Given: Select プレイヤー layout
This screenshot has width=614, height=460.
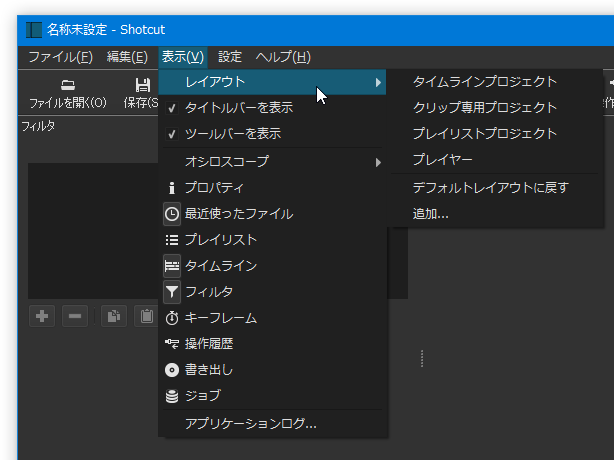Looking at the screenshot, I should click(497, 159).
